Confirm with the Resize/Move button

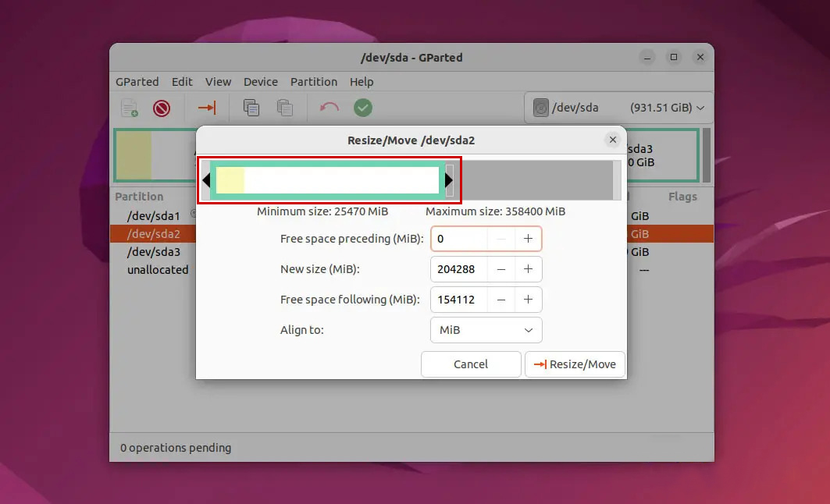(575, 364)
